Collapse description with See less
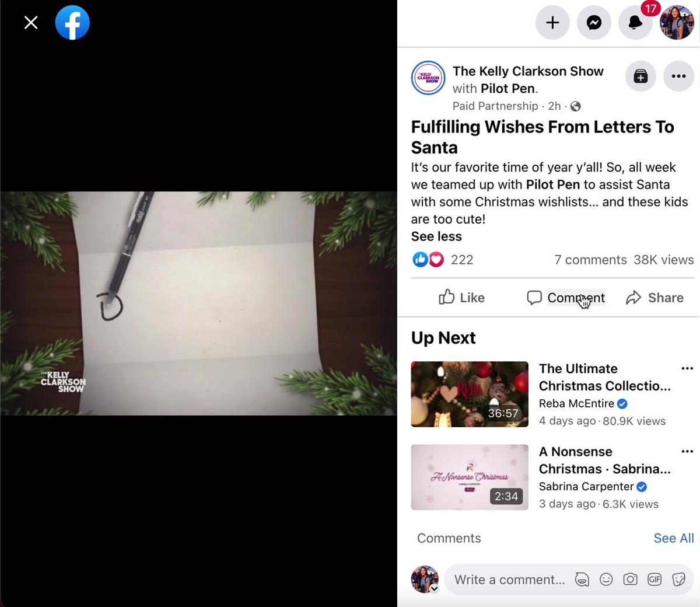 436,236
